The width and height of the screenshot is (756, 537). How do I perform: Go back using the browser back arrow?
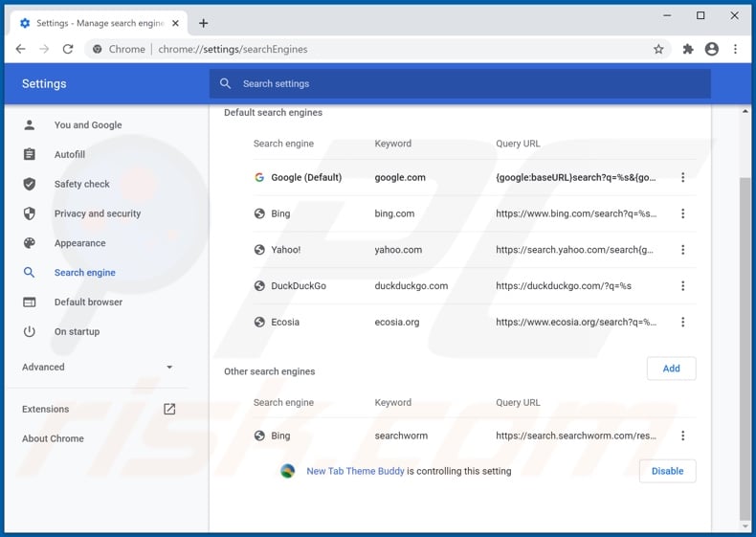21,49
